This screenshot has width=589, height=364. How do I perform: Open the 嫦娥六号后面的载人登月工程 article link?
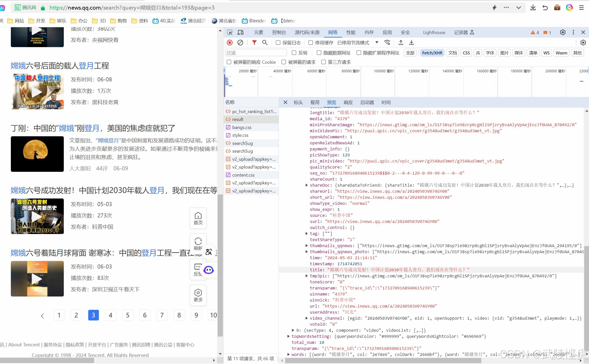click(x=60, y=66)
